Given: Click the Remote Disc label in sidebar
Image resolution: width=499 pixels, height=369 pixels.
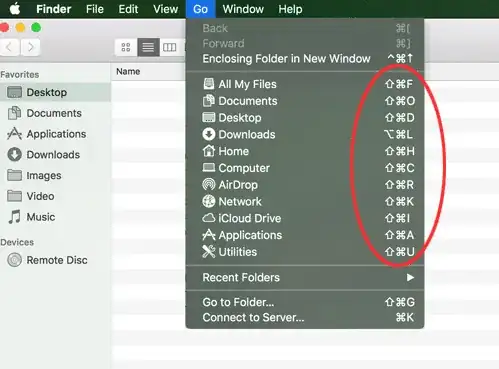Looking at the screenshot, I should (57, 260).
